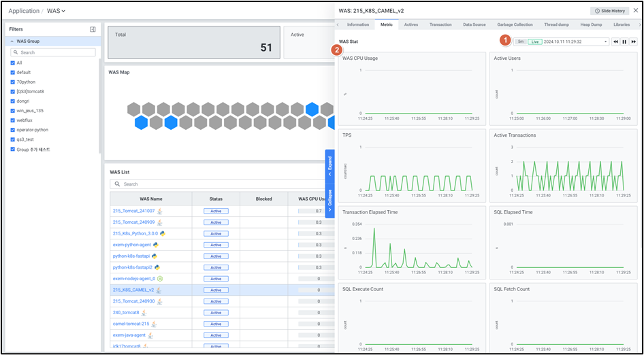Collapse the WAS Group filter section

pos(12,41)
